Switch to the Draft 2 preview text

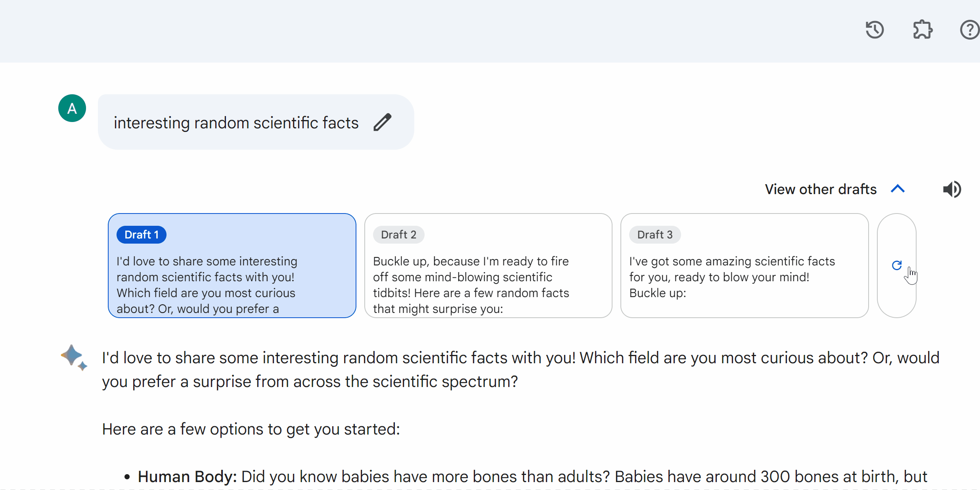tap(471, 285)
